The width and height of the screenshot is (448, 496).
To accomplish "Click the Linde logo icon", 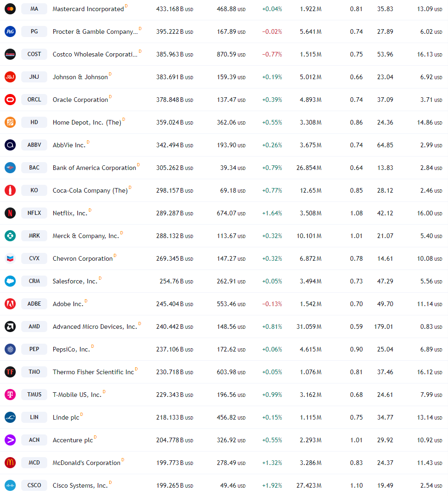I will [x=10, y=417].
